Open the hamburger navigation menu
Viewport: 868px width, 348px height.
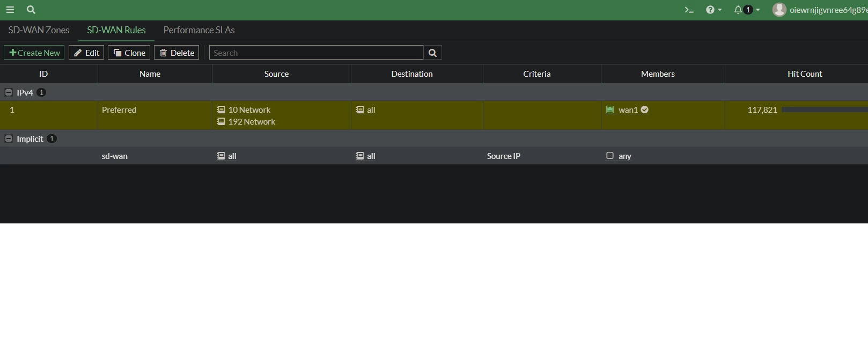pyautogui.click(x=10, y=10)
